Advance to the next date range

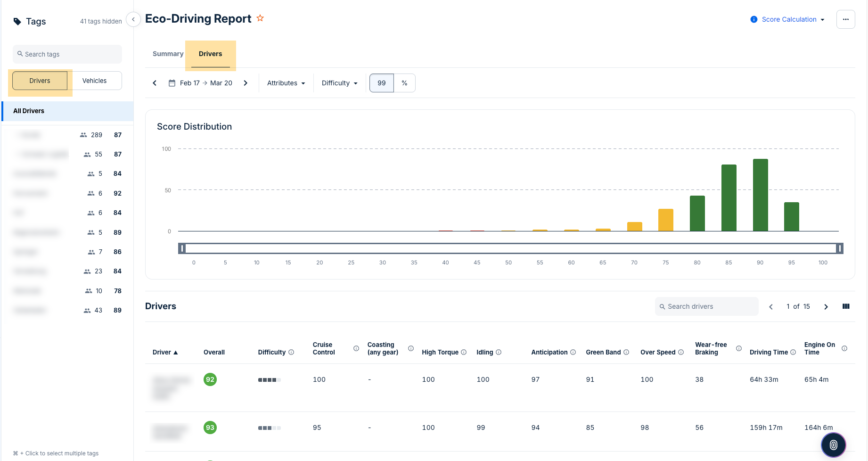click(246, 83)
